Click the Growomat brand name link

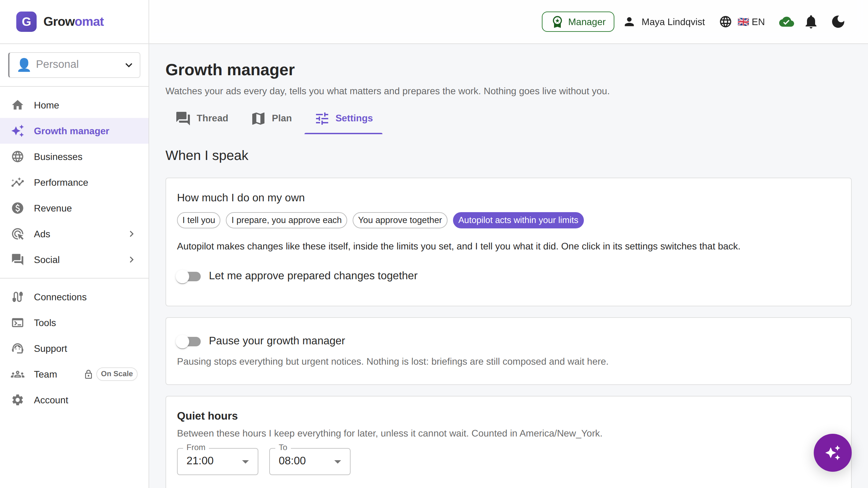coord(74,22)
